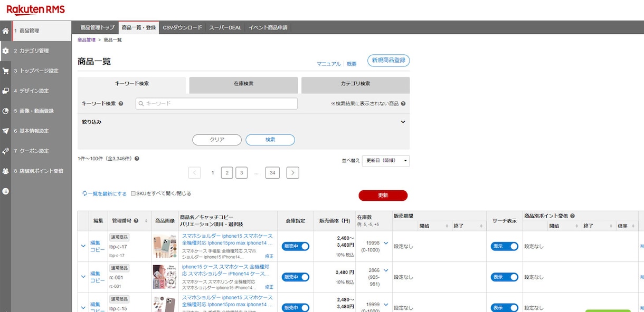The height and width of the screenshot is (312, 644).
Task: Select the gear settings icon in sidebar
Action: tap(5, 51)
